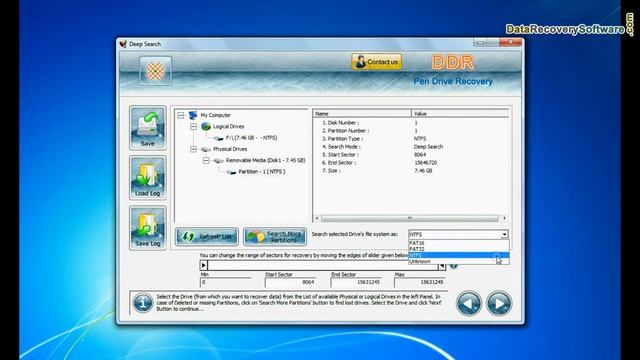The height and width of the screenshot is (360, 640).
Task: Select the Physical Drives tree item
Action: 230,149
